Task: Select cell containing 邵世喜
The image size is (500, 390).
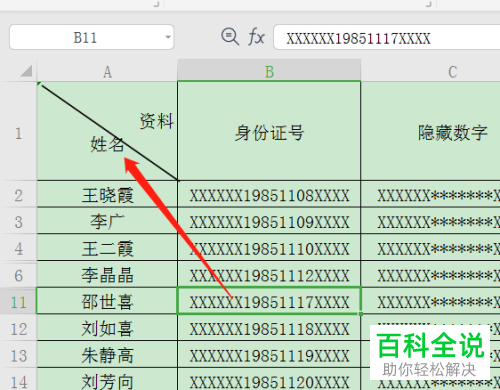Action: pyautogui.click(x=107, y=302)
